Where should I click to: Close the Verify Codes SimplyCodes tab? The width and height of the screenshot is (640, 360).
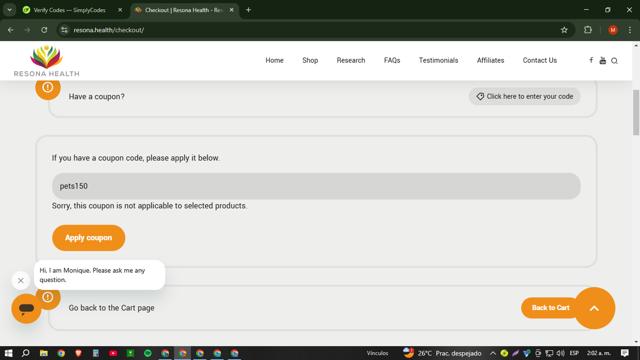click(120, 10)
